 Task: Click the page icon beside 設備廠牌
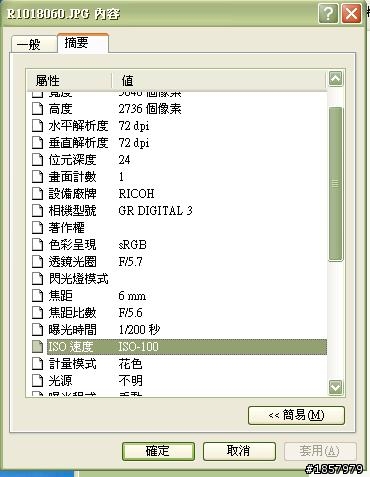(x=37, y=194)
